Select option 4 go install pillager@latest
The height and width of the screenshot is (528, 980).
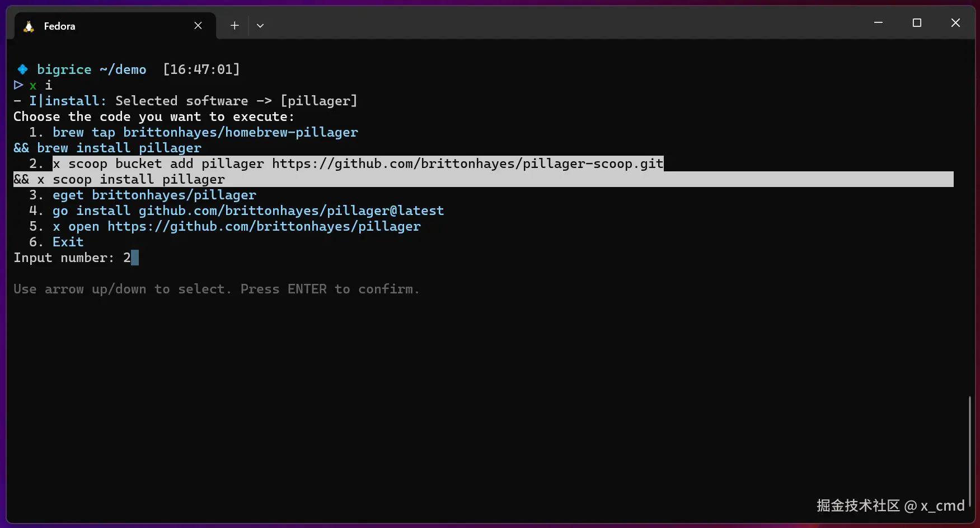pyautogui.click(x=248, y=211)
